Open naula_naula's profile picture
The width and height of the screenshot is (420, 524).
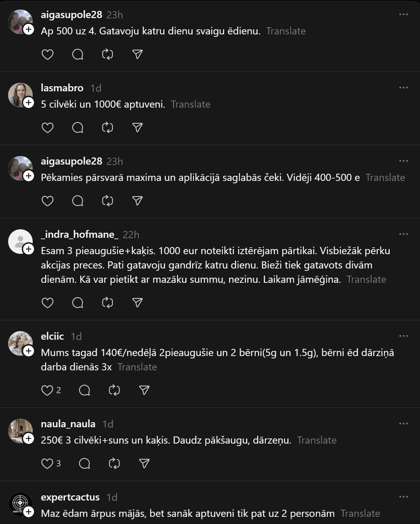click(19, 430)
